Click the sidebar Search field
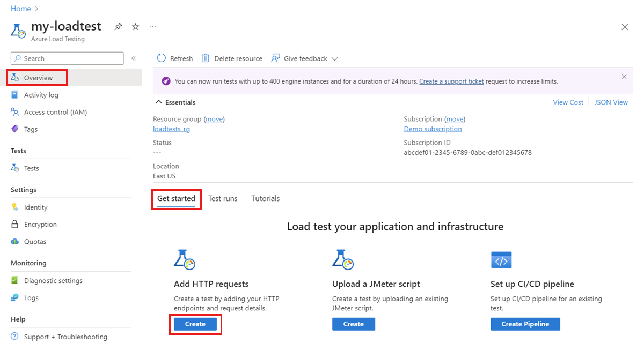644x358 pixels. pos(67,58)
